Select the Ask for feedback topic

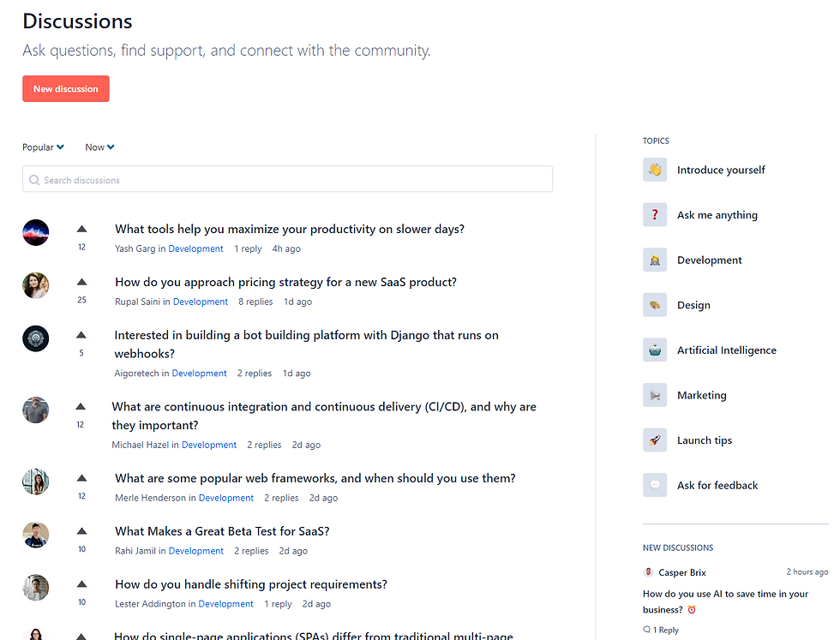point(717,485)
